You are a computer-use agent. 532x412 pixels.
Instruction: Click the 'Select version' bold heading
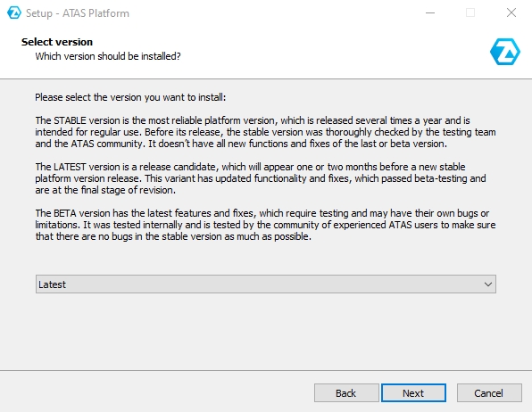57,42
